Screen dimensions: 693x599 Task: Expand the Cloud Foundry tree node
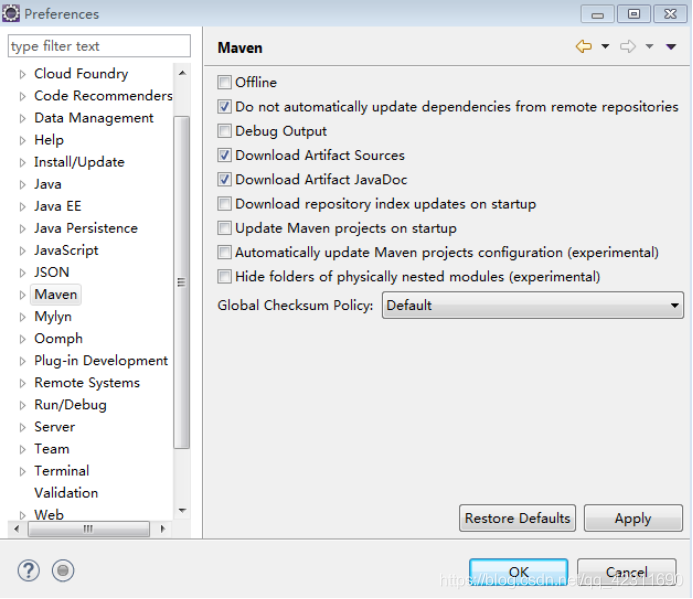pyautogui.click(x=23, y=74)
